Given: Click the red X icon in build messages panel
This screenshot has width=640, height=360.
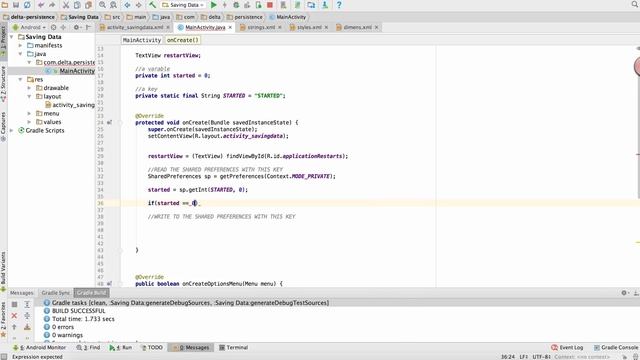Looking at the screenshot, I should (x=14, y=316).
